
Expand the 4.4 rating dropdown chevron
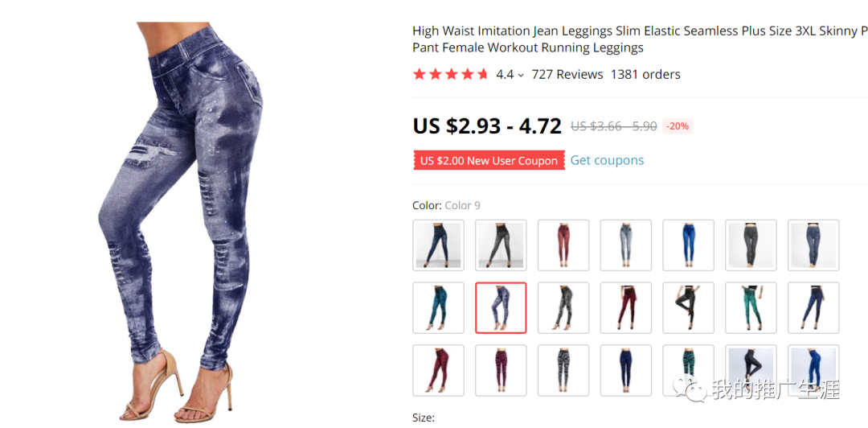point(520,76)
